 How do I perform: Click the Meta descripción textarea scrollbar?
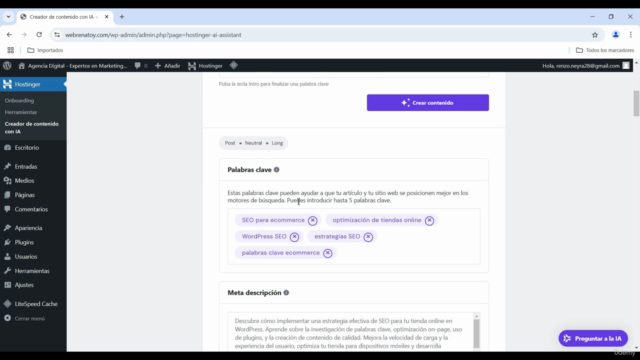point(476,333)
